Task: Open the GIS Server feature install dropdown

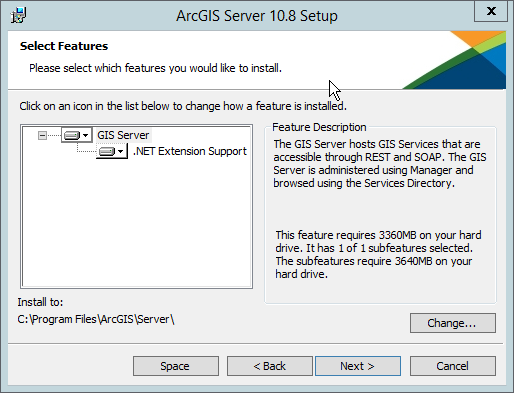Action: tap(77, 135)
